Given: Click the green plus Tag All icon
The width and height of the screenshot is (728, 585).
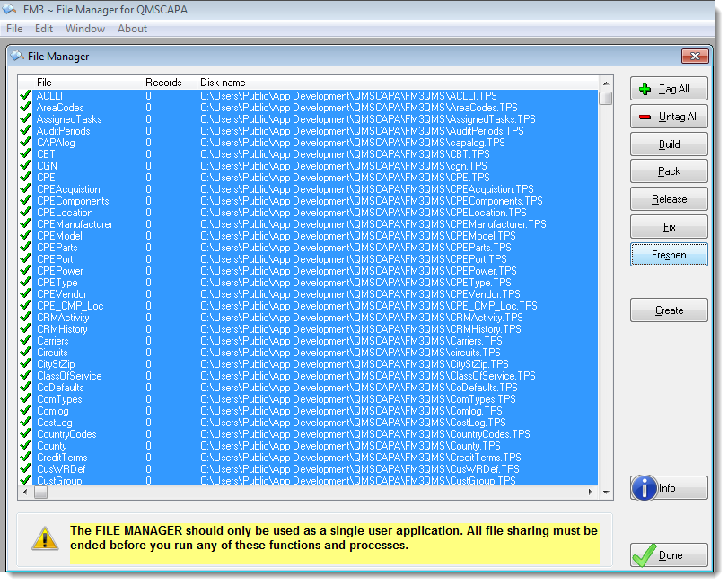Looking at the screenshot, I should (x=645, y=89).
